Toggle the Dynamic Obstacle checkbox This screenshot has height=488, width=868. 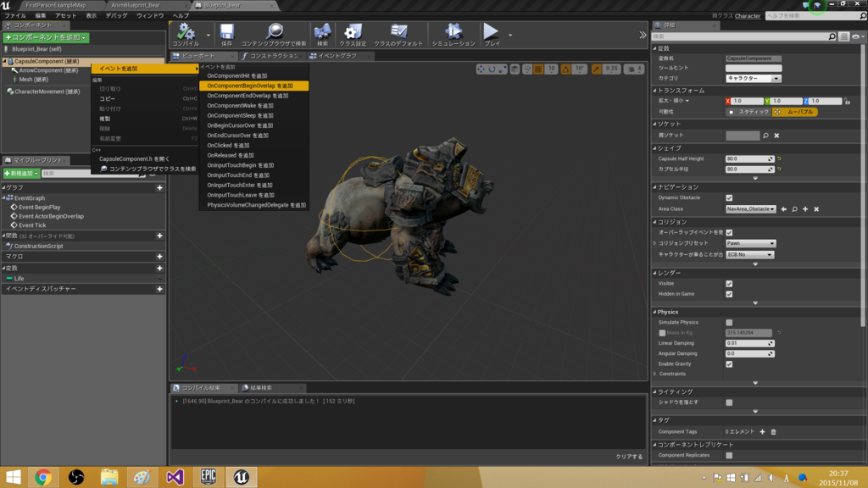pos(729,198)
